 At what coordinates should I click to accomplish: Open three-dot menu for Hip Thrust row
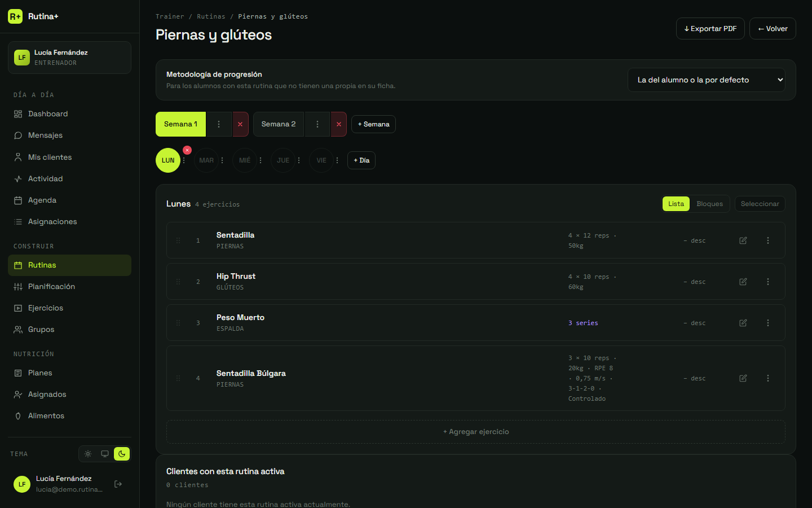click(x=768, y=282)
